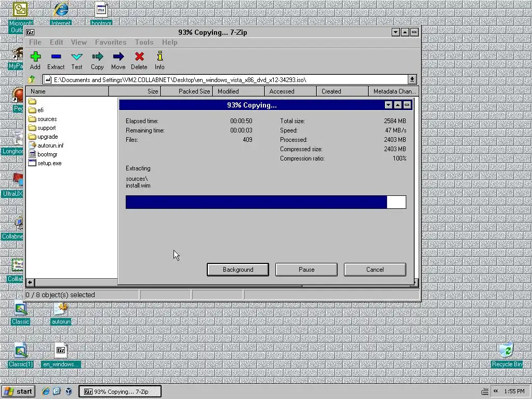The width and height of the screenshot is (532, 399).
Task: Open the autorun desktop icon
Action: click(61, 309)
